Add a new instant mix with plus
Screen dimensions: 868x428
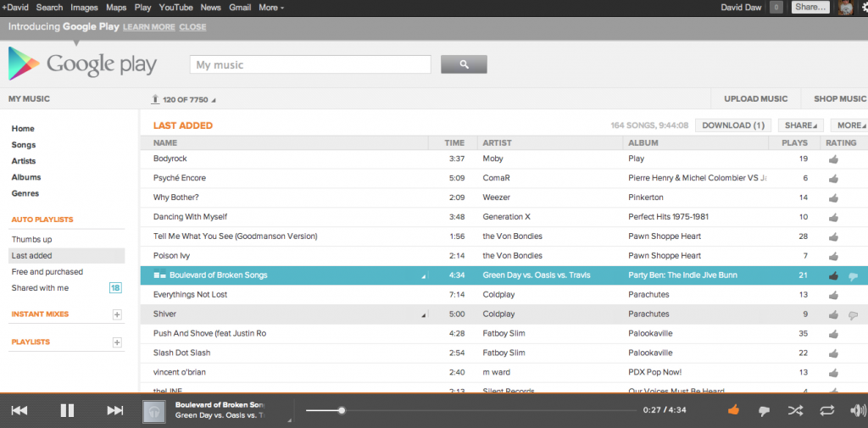pyautogui.click(x=117, y=314)
